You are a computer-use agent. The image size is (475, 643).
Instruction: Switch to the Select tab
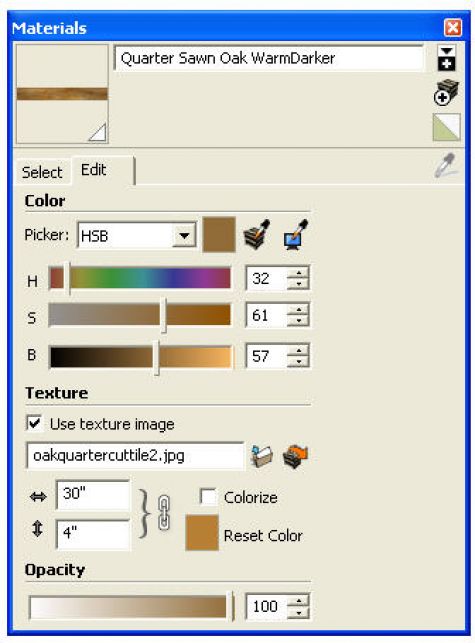point(42,172)
